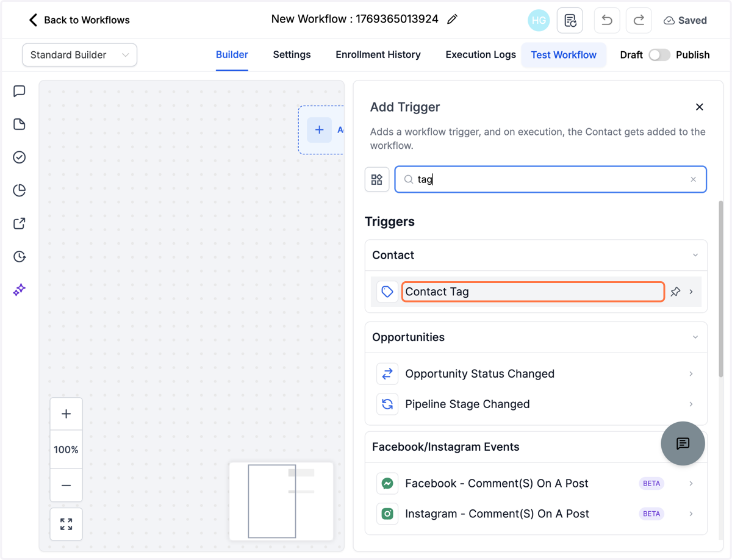
Task: Click into the trigger search field
Action: point(550,179)
